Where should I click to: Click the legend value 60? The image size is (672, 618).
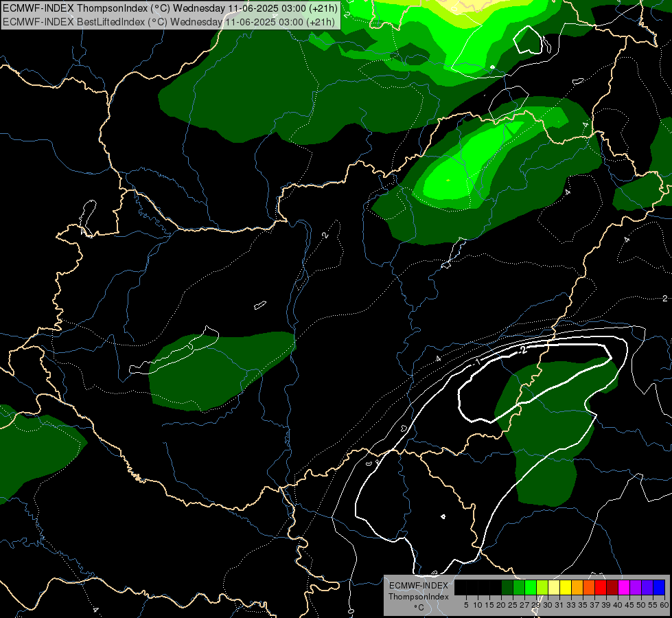pos(664,605)
